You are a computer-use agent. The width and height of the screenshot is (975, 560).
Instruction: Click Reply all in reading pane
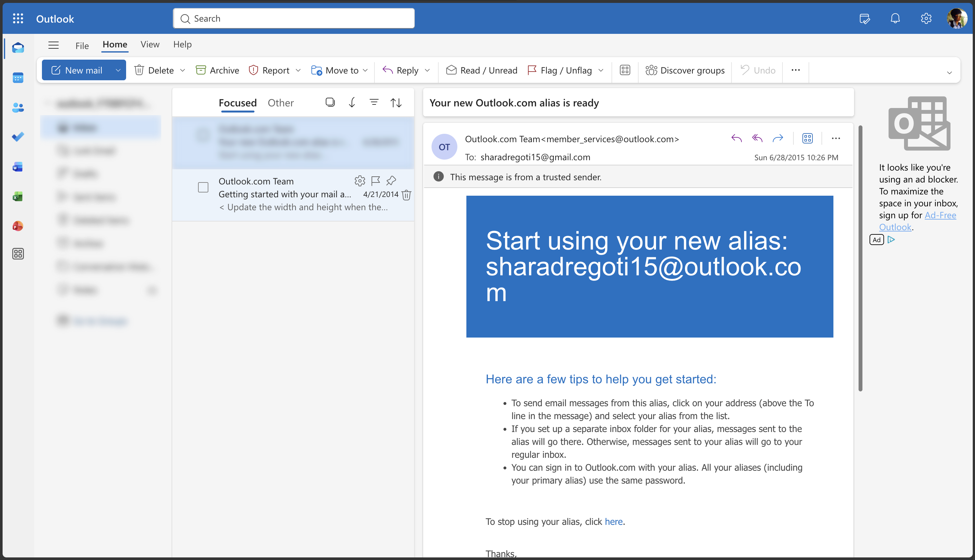point(757,138)
